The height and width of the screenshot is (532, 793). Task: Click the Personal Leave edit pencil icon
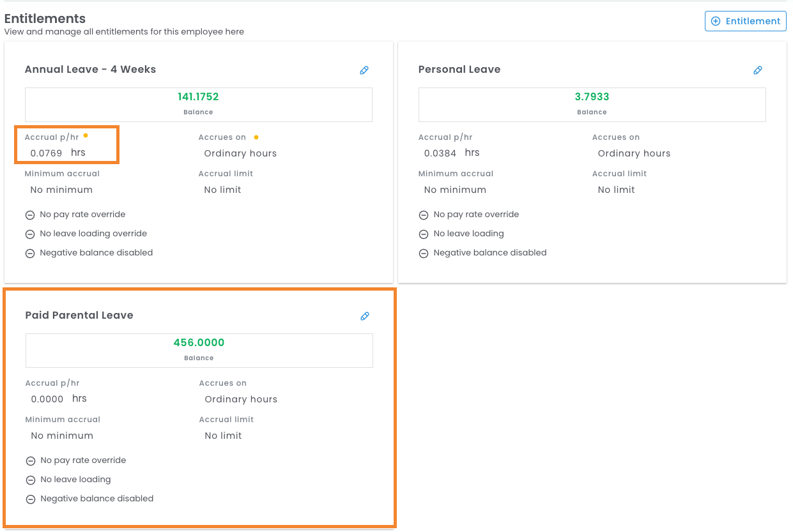758,70
